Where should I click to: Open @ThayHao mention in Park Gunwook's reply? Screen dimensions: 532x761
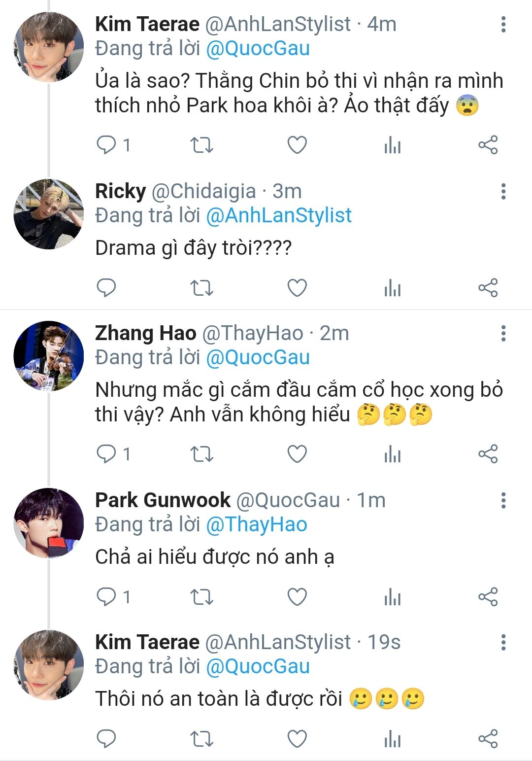click(257, 524)
